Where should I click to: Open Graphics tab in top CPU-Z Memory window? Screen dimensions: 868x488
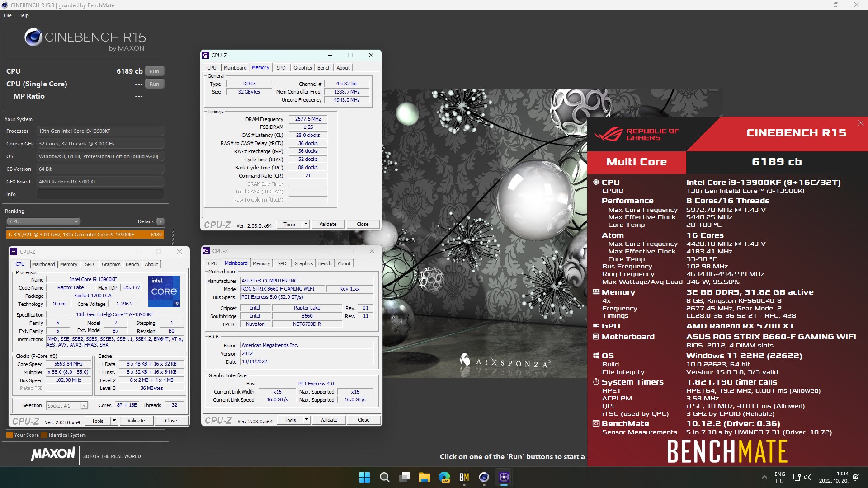click(x=303, y=68)
